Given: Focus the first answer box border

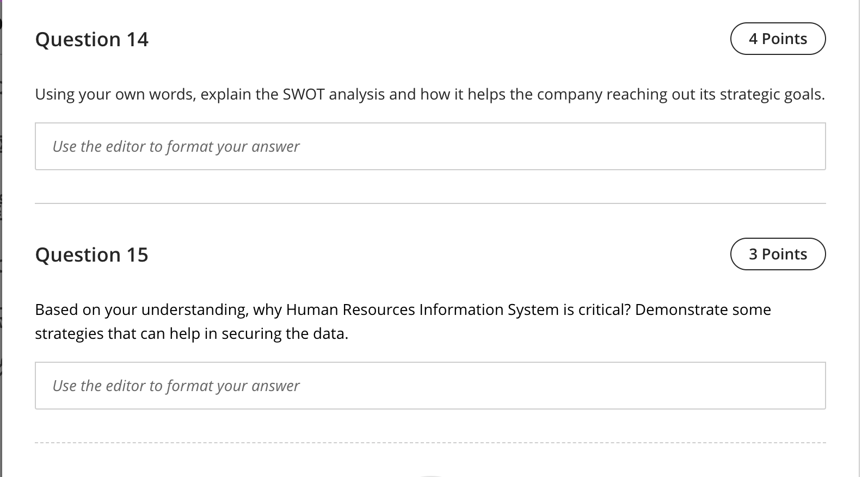Looking at the screenshot, I should click(x=430, y=125).
